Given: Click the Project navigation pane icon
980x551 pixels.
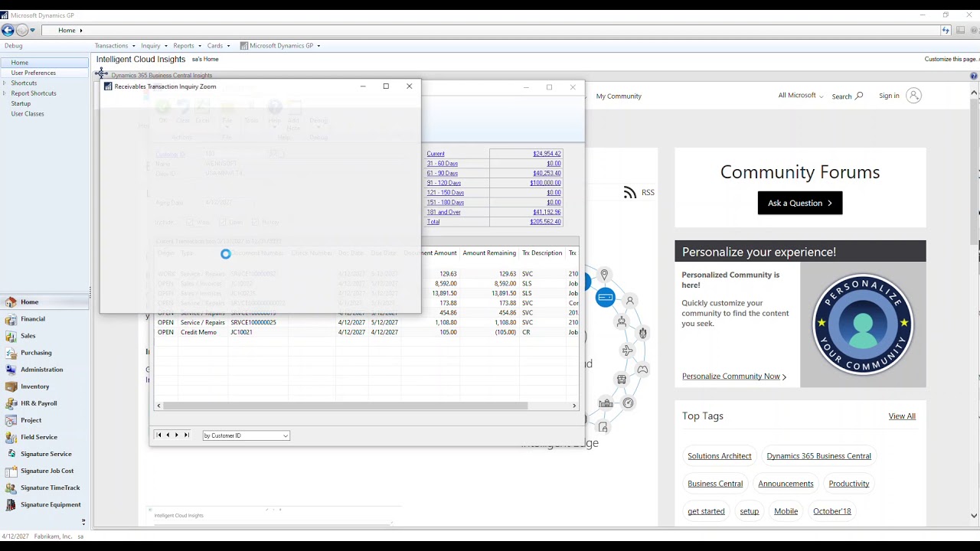Looking at the screenshot, I should click(11, 420).
